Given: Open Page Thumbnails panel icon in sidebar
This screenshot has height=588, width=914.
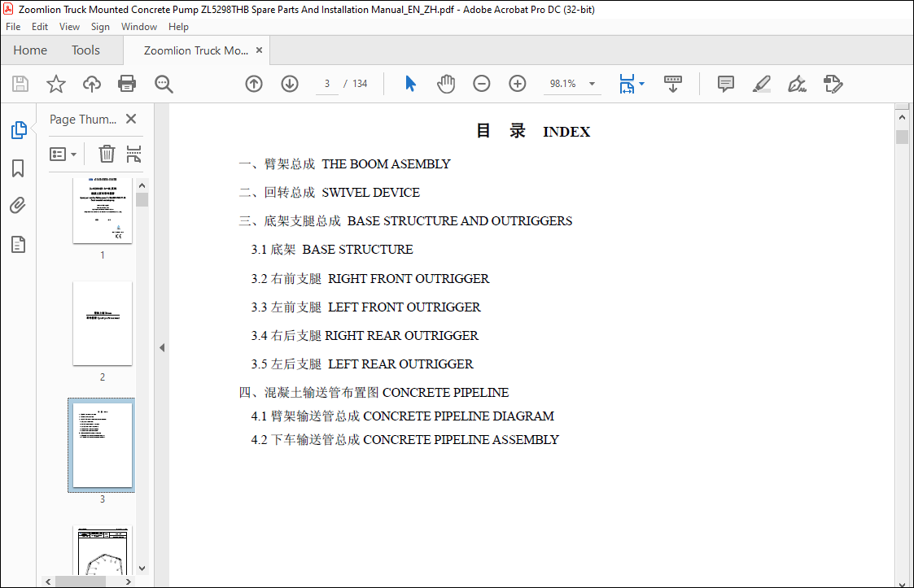Looking at the screenshot, I should (19, 130).
